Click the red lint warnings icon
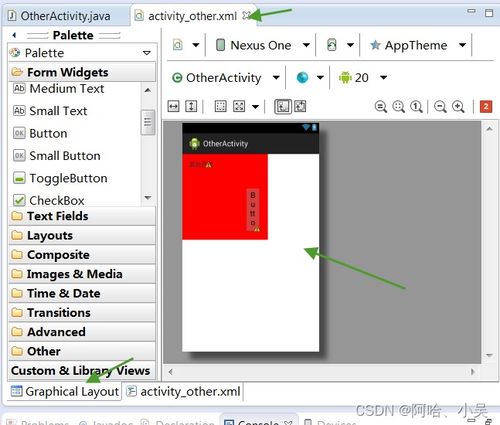Screen dimensions: 500x425 (486, 107)
